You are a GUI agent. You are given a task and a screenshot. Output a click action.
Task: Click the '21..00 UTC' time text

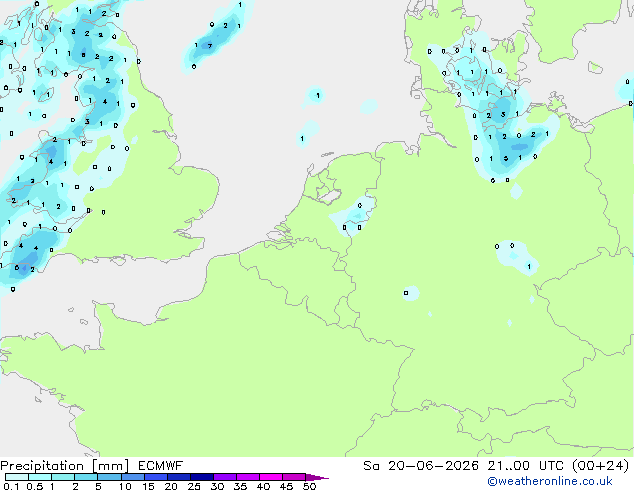[x=527, y=466]
